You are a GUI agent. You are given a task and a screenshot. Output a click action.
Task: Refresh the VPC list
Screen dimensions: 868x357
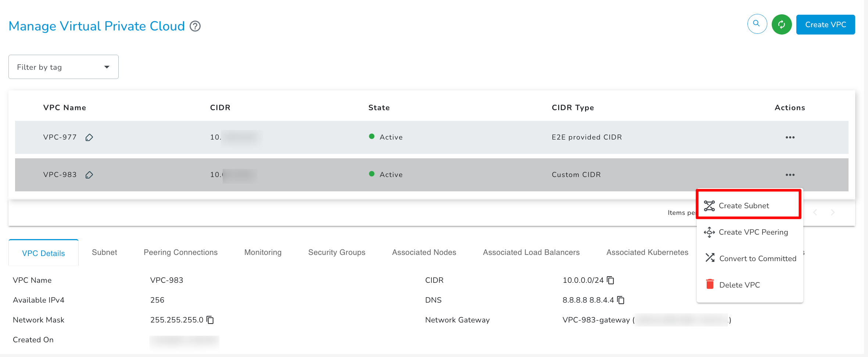point(782,24)
